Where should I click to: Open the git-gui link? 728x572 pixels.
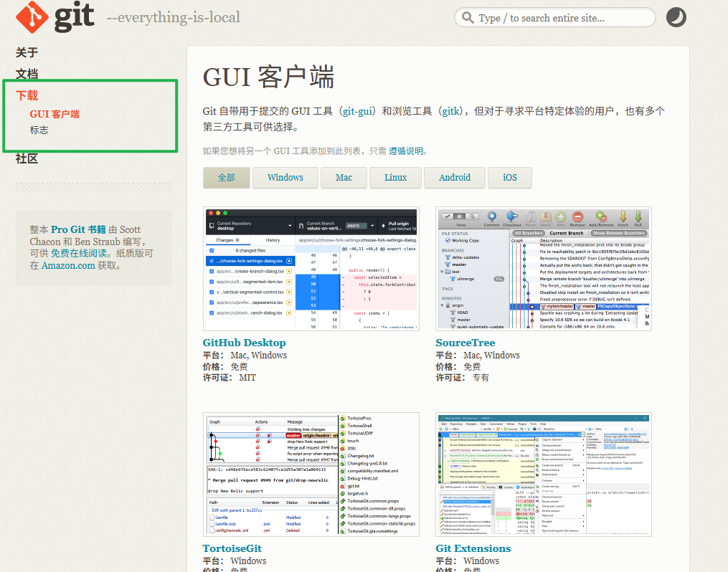coord(357,111)
